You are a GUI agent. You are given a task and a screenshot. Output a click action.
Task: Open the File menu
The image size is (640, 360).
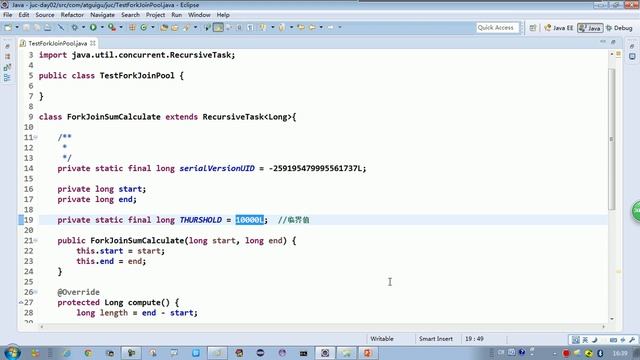7,15
